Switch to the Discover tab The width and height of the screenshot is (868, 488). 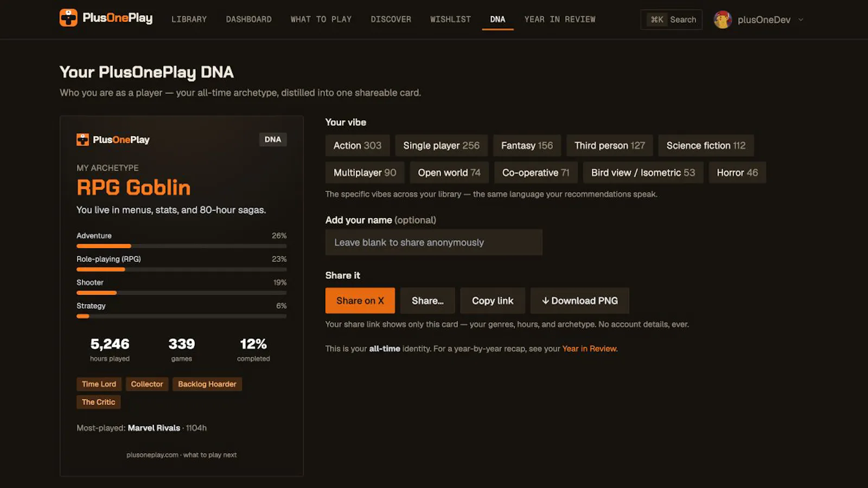[391, 20]
